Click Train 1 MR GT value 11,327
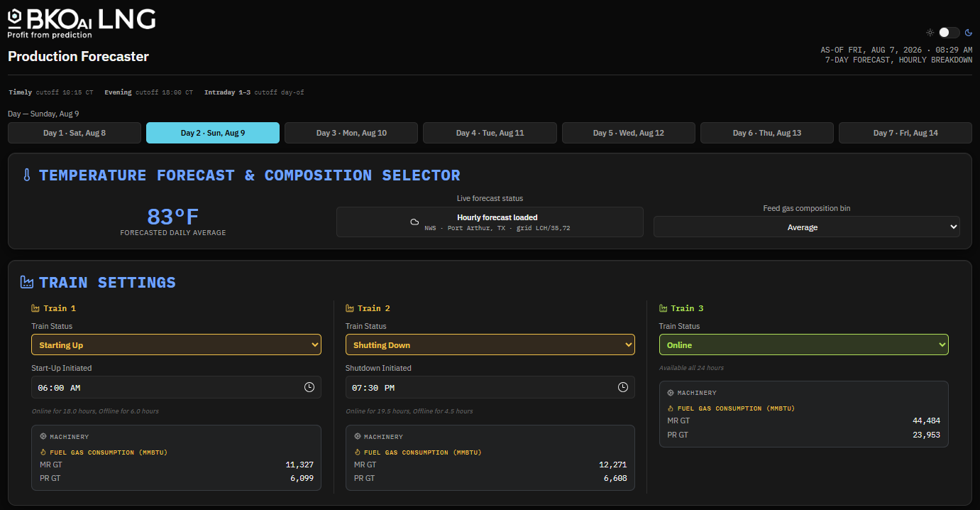The image size is (980, 510). click(299, 465)
